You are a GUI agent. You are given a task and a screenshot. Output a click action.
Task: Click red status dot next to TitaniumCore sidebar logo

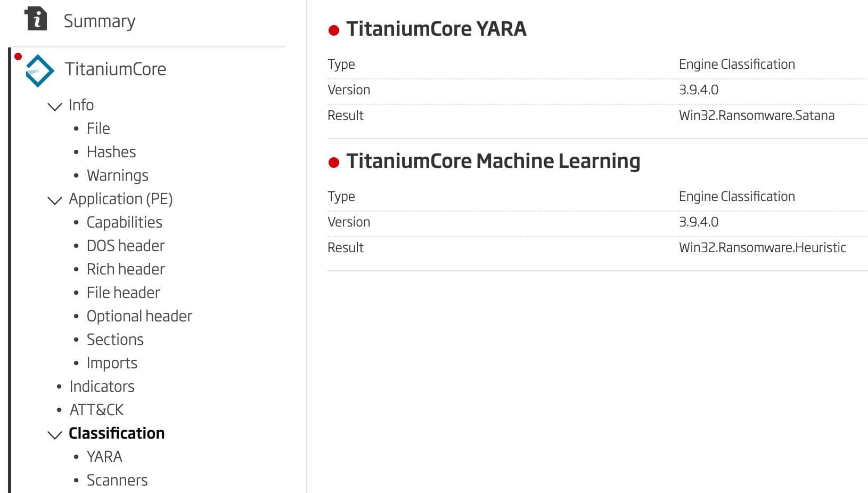point(18,56)
